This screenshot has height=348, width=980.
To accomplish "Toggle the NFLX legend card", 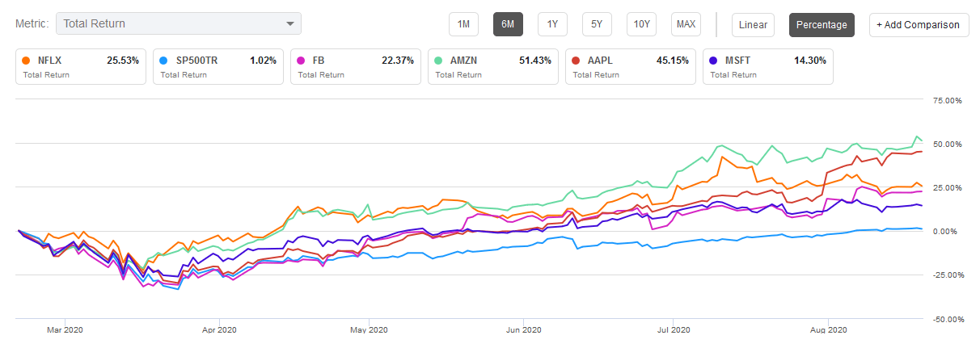I will [x=81, y=67].
